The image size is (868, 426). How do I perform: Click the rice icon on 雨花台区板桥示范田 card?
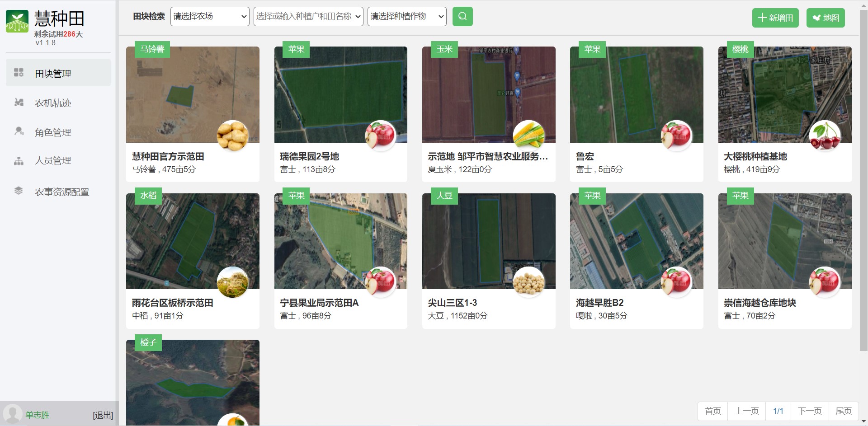pyautogui.click(x=232, y=282)
